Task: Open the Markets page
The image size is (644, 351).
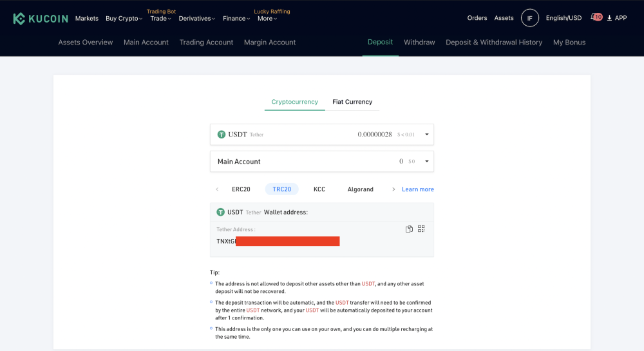Action: (x=87, y=19)
